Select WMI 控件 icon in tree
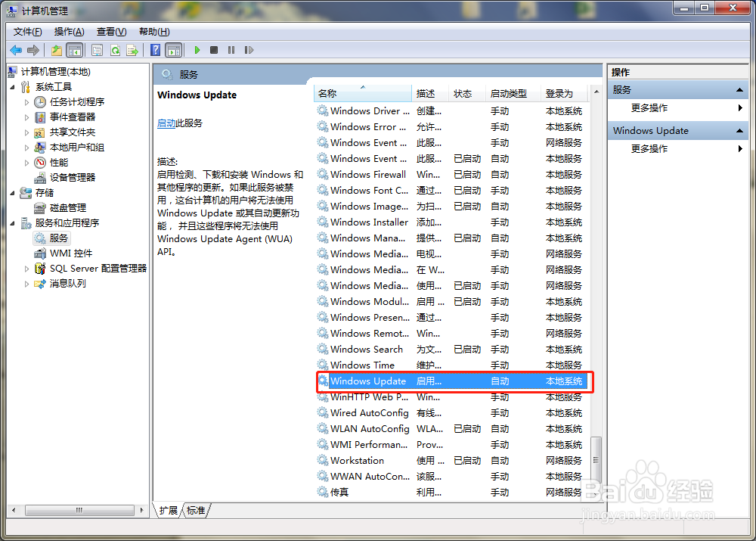 pos(40,253)
